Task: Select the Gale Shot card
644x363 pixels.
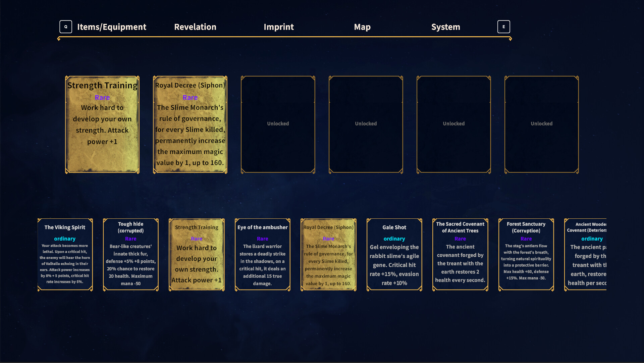Action: [394, 254]
